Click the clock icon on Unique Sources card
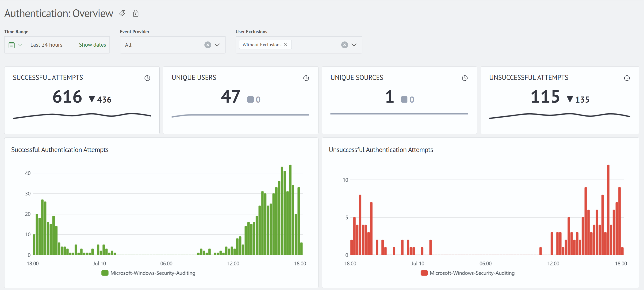644x290 pixels. [464, 78]
